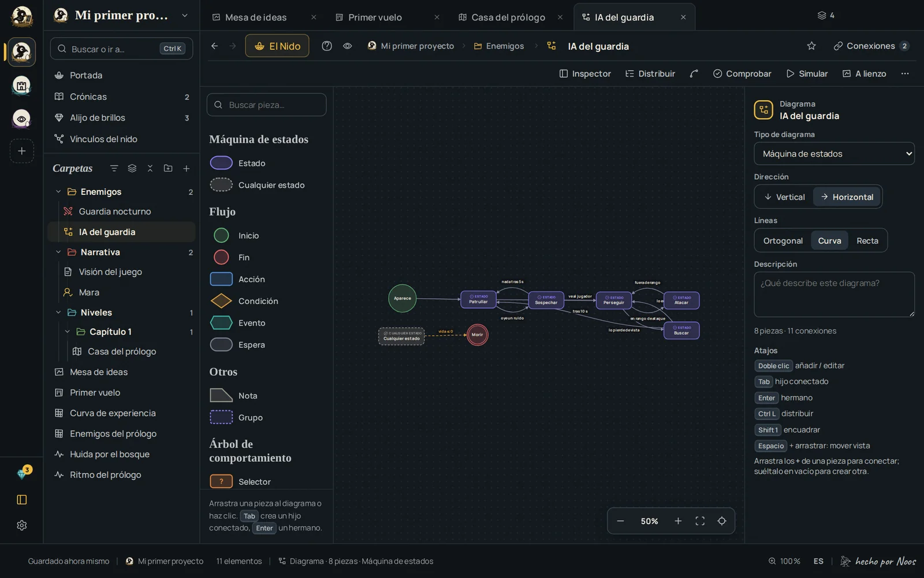Click the Evento shape swatch in palette
Image resolution: width=924 pixels, height=578 pixels.
tap(221, 323)
